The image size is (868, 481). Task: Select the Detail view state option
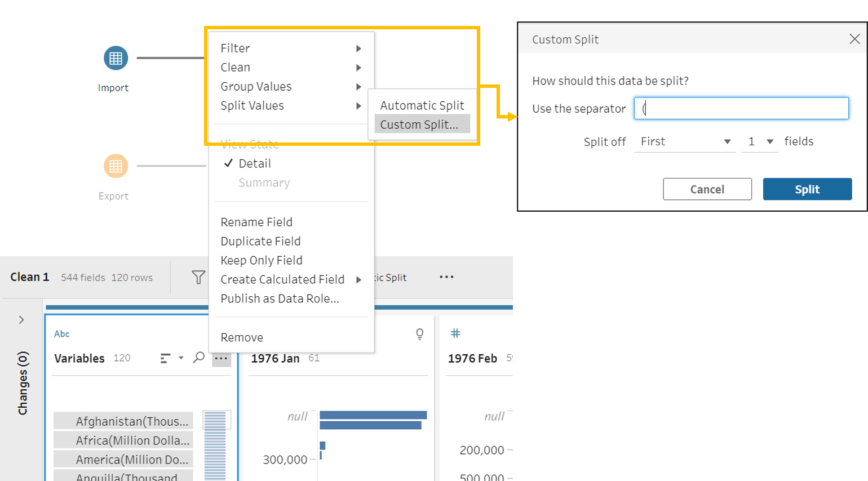[x=255, y=163]
